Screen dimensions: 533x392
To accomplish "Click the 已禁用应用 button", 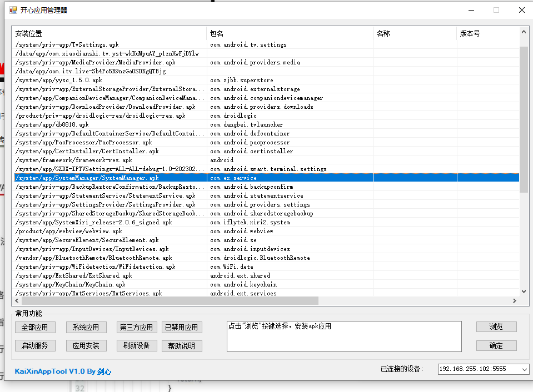I will [182, 328].
